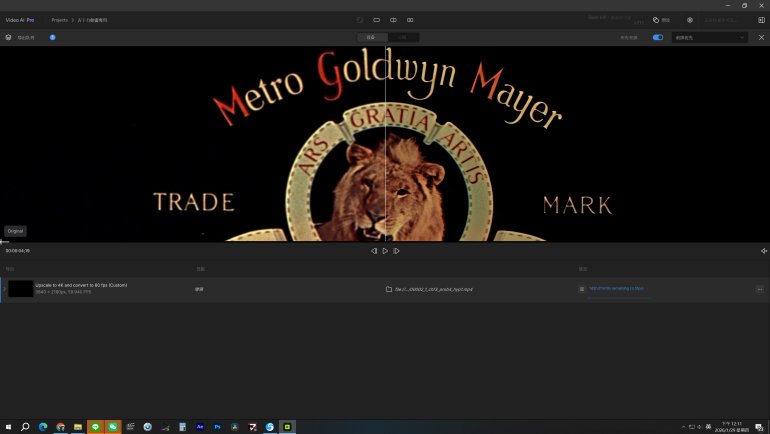Image resolution: width=770 pixels, height=434 pixels.
Task: Open the Windows Start menu
Action: point(8,427)
